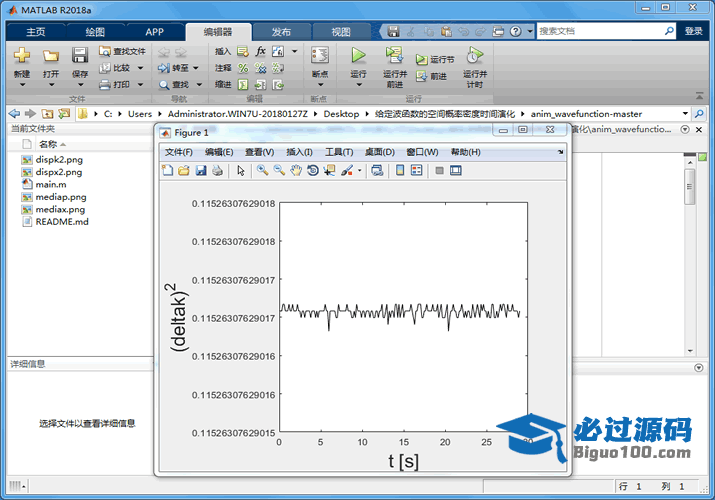Click the Zoom In tool in Figure 1
Image resolution: width=715 pixels, height=500 pixels.
pos(262,170)
